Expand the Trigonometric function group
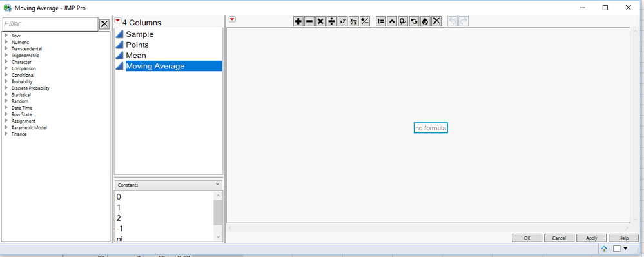 click(6, 56)
